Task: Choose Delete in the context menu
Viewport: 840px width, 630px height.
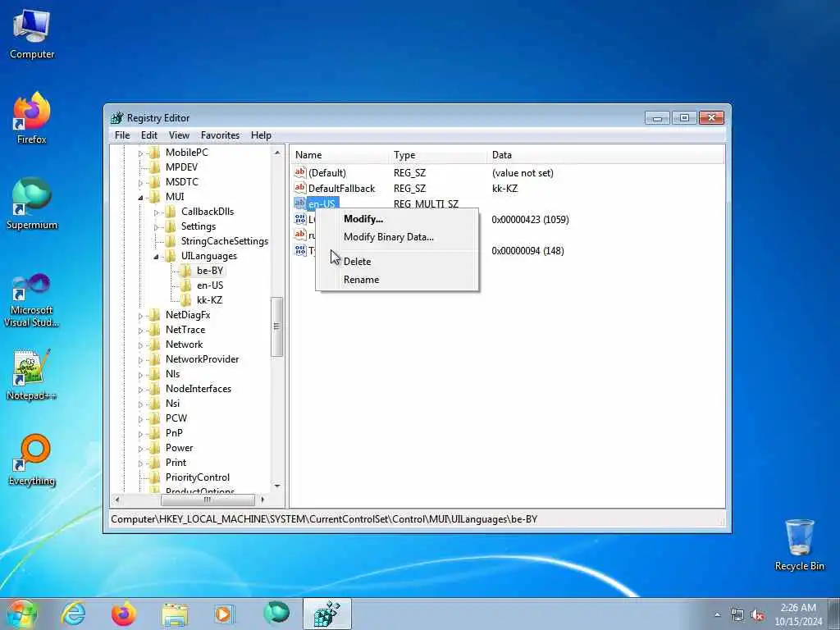Action: point(397,262)
